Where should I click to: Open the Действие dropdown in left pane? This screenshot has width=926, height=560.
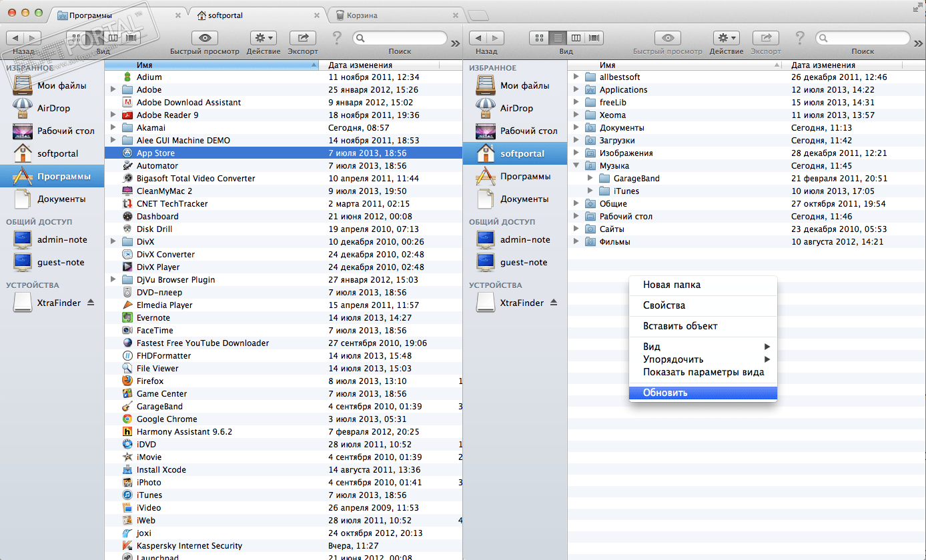(264, 38)
